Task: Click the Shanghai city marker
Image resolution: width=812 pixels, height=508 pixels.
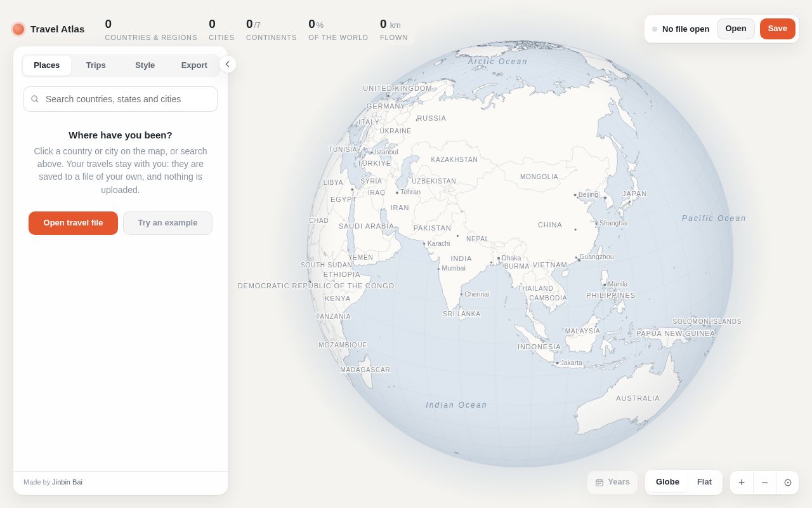Action: pos(596,224)
